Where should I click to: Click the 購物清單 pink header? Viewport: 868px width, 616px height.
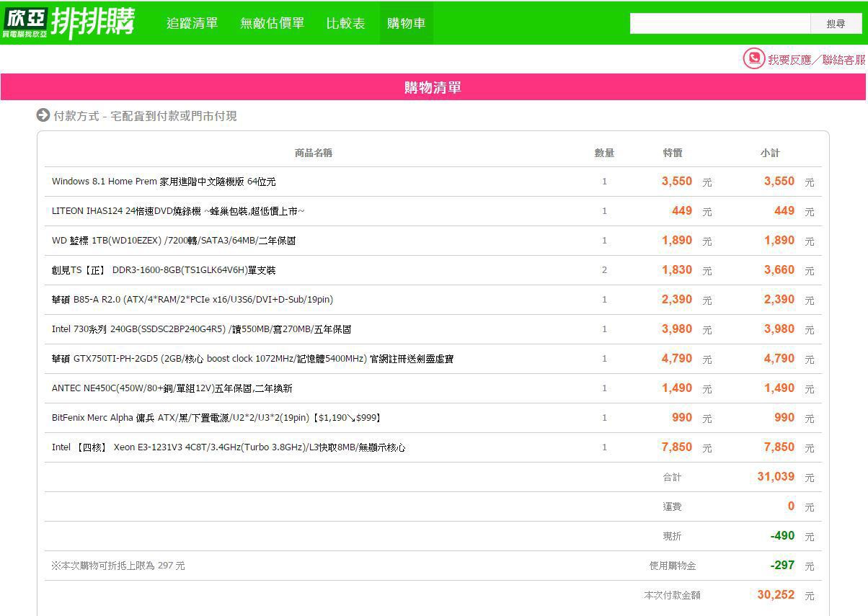click(433, 87)
